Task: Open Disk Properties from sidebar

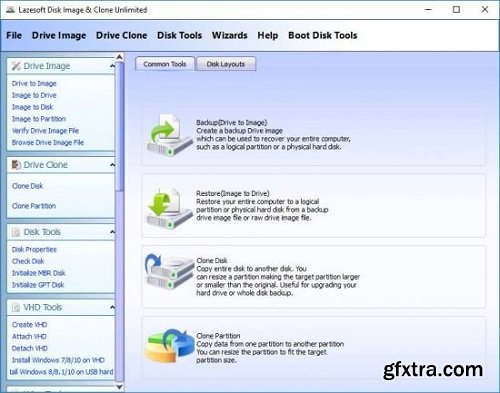Action: [x=34, y=249]
